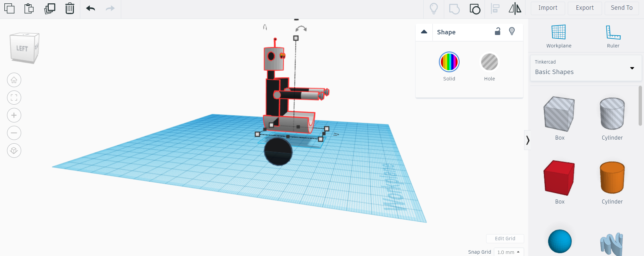Click the shapes panel scrollbar
This screenshot has width=644, height=256.
pyautogui.click(x=640, y=106)
